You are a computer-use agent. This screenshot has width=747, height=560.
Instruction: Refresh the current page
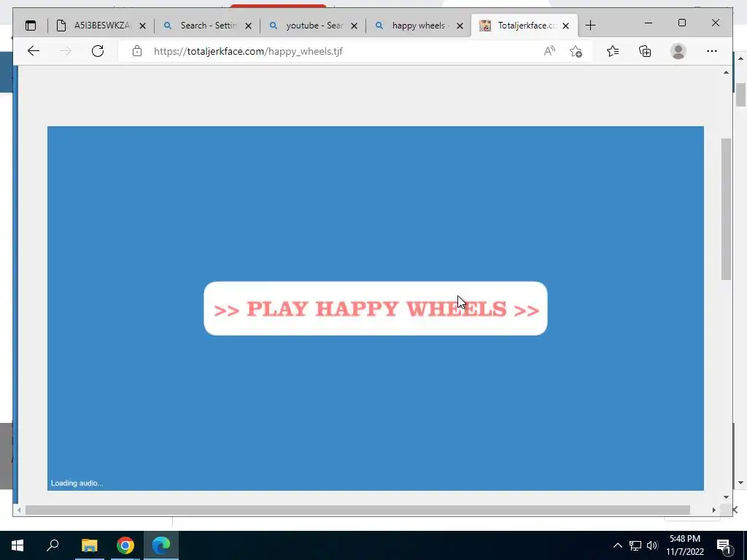point(98,51)
